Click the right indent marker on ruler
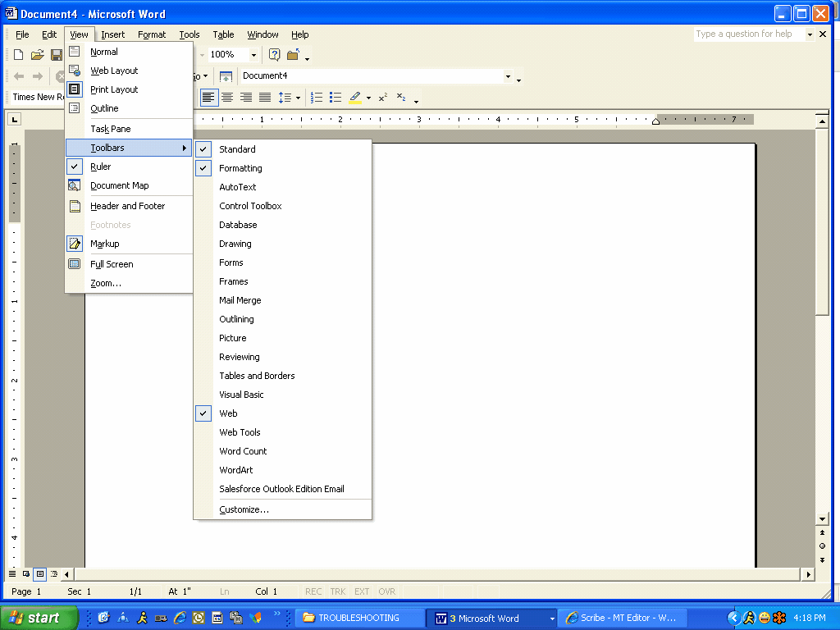Screen dimensions: 840x630 [655, 121]
